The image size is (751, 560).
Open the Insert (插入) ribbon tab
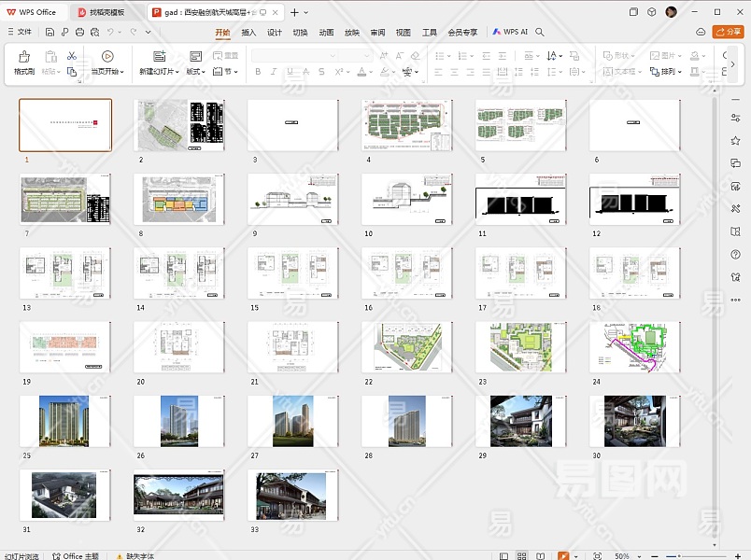[248, 32]
